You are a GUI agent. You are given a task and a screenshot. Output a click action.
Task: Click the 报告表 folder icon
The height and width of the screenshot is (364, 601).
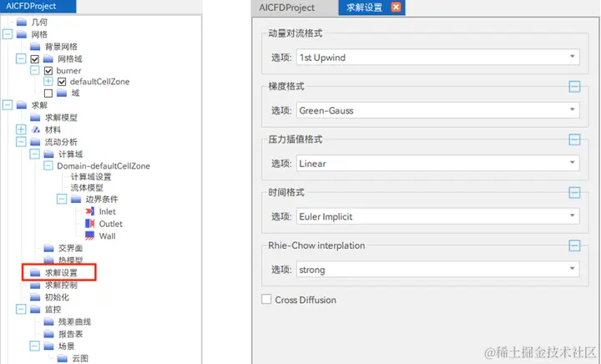point(48,334)
